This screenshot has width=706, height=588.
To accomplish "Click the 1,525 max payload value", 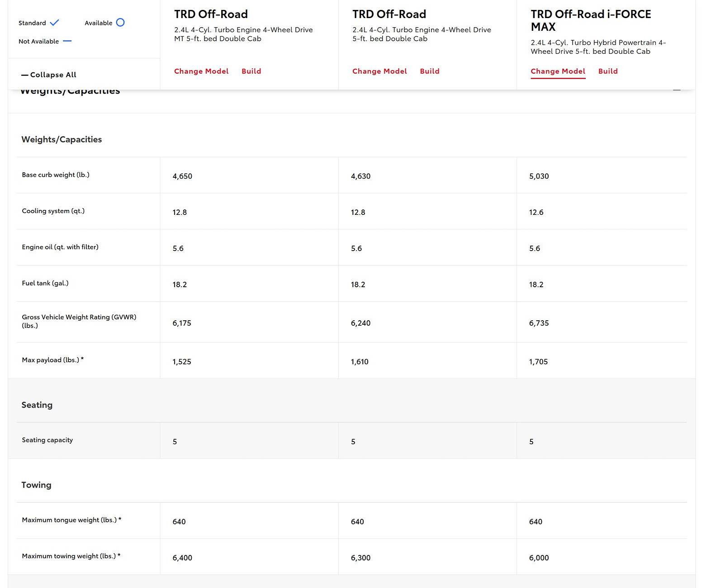I will coord(182,362).
